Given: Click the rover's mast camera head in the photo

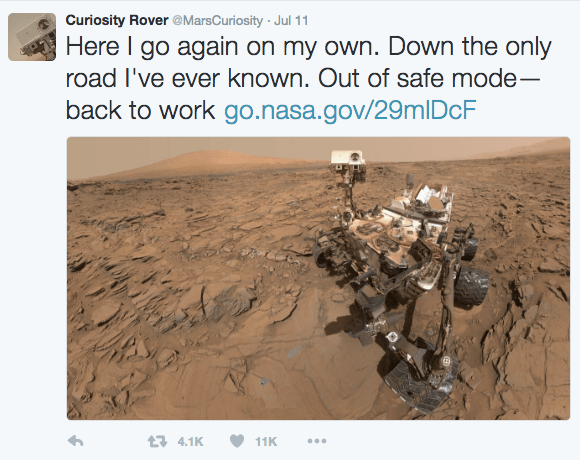Looking at the screenshot, I should (x=348, y=160).
